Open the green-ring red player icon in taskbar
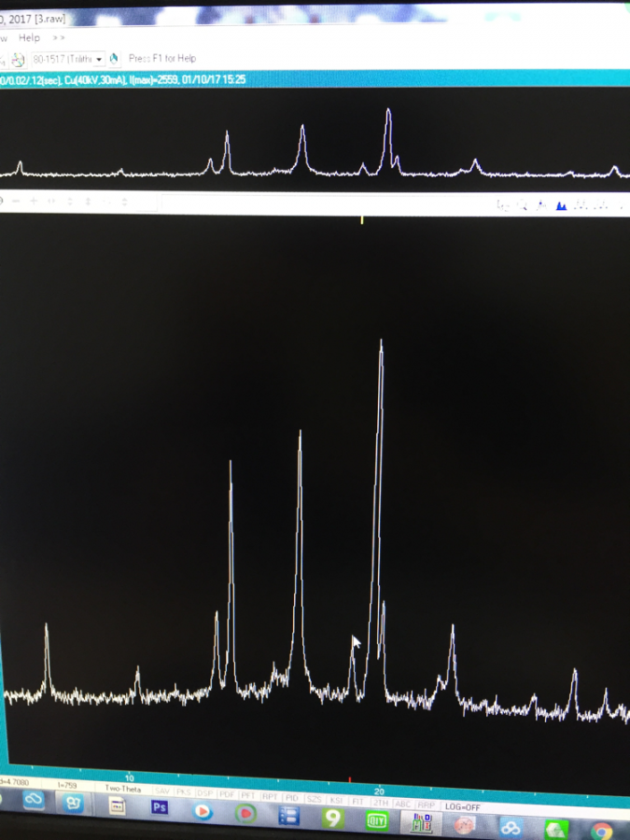This screenshot has width=630, height=840. click(245, 813)
